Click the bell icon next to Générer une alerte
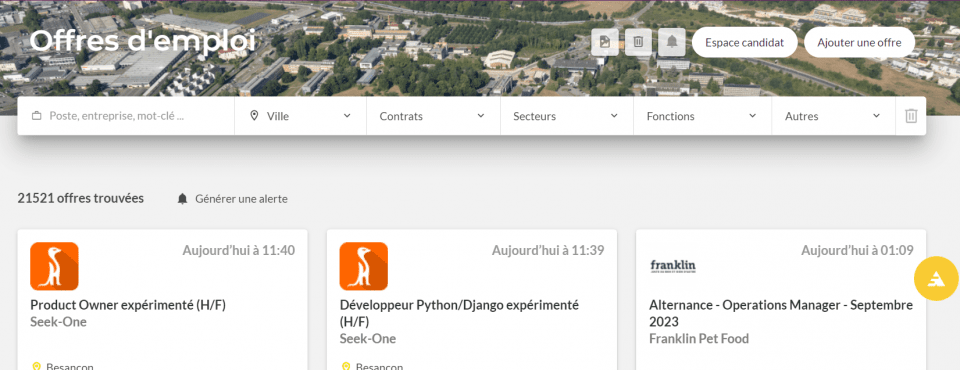Viewport: 960px width, 370px height. (182, 199)
